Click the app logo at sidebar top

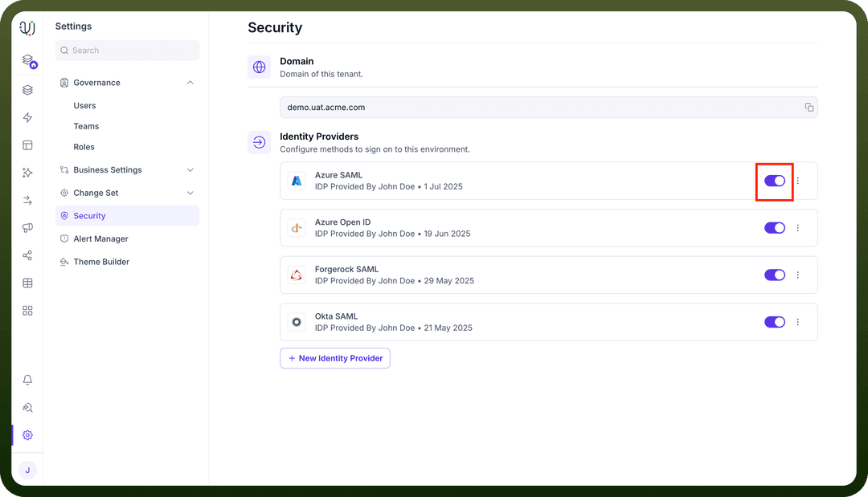(27, 27)
